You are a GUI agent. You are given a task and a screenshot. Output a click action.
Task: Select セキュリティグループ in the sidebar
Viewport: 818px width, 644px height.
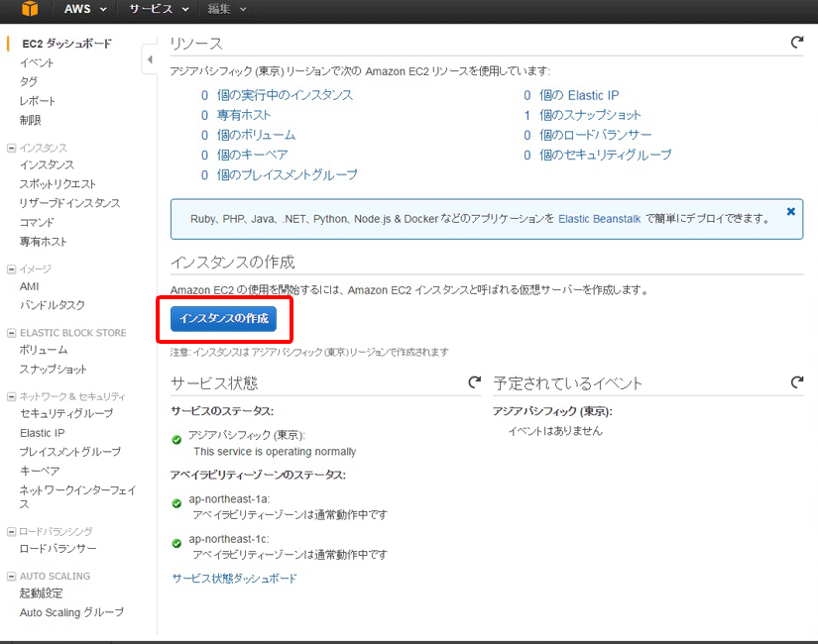click(66, 414)
